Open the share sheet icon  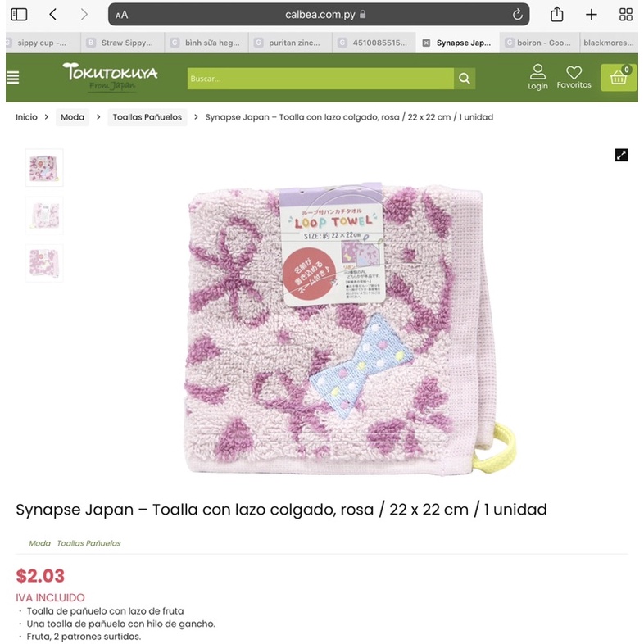click(556, 15)
